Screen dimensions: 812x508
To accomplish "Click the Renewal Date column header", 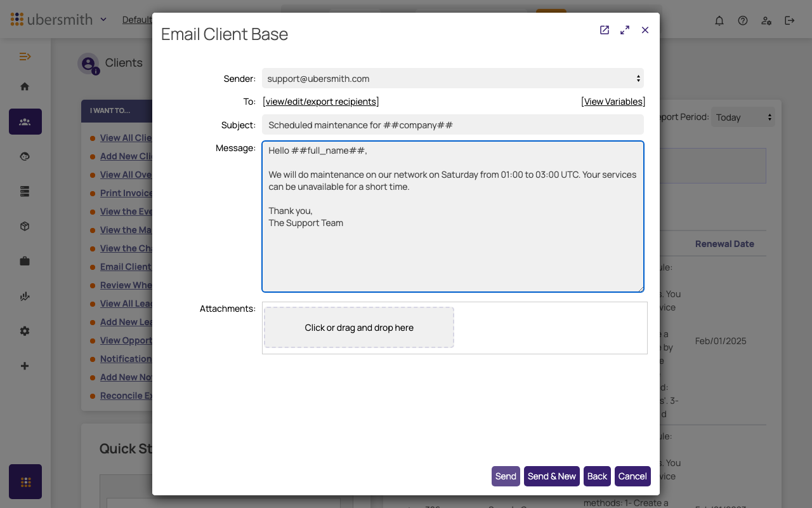I will click(x=724, y=244).
